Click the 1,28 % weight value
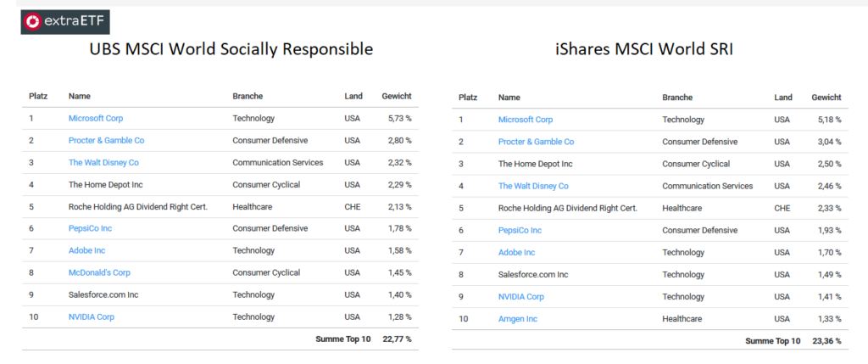The image size is (868, 364). click(x=400, y=316)
